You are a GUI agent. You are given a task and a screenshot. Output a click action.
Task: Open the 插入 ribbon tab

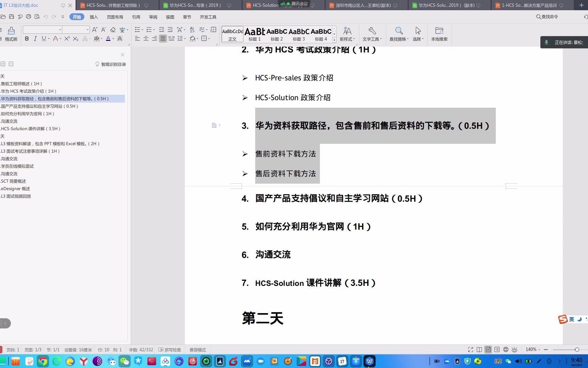94,17
